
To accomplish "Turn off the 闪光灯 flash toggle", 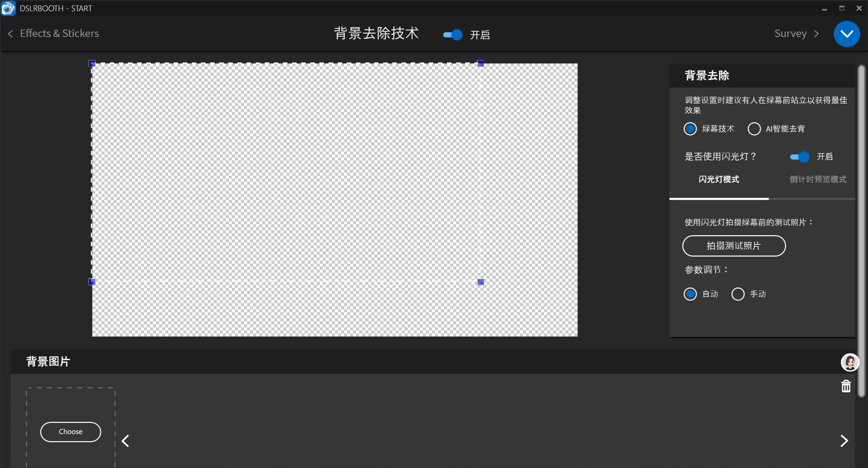I will tap(799, 156).
